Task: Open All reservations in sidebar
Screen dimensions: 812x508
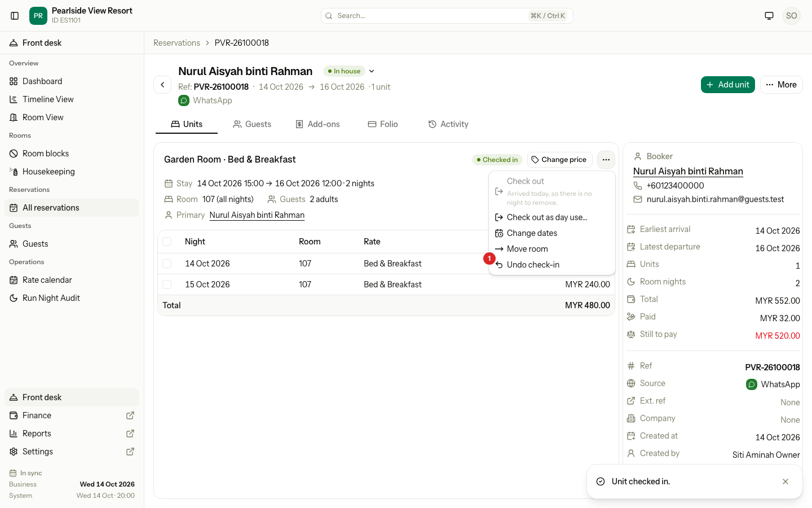Action: pos(72,208)
